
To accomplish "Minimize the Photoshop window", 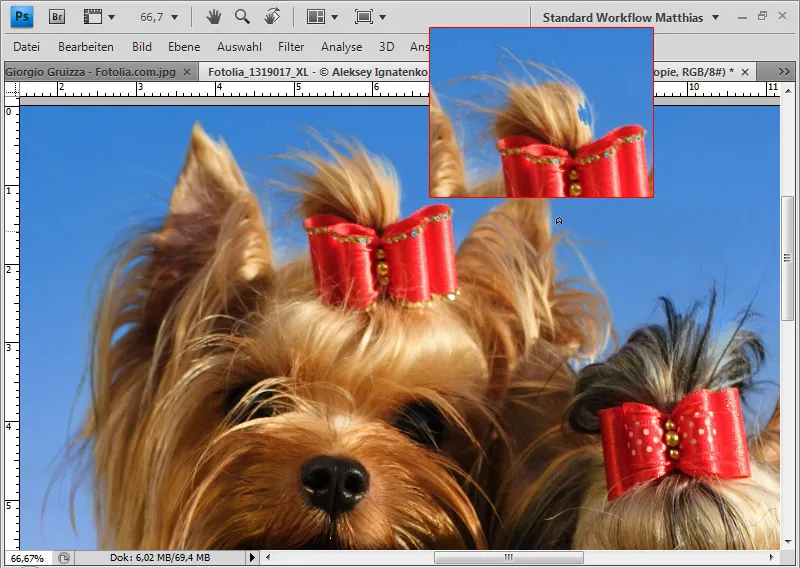I will pyautogui.click(x=743, y=17).
